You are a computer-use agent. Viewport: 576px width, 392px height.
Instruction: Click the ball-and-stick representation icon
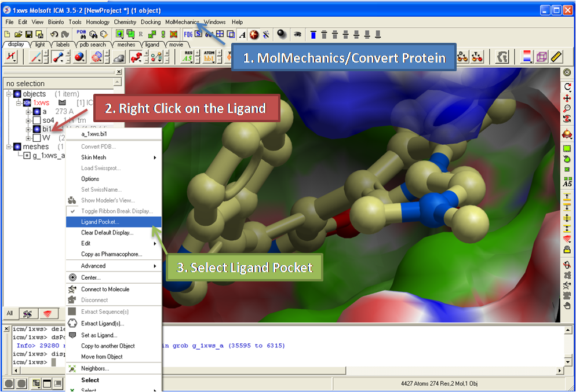[x=58, y=57]
